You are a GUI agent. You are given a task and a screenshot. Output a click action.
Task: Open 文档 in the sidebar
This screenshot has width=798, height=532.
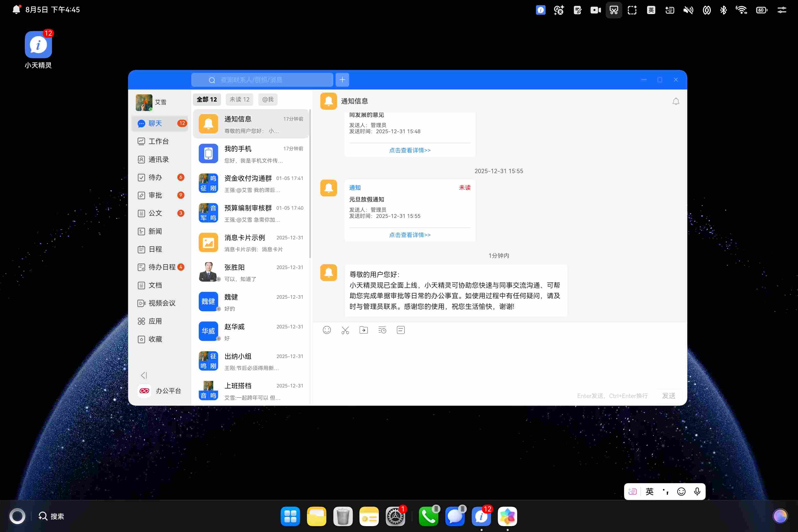click(x=159, y=285)
